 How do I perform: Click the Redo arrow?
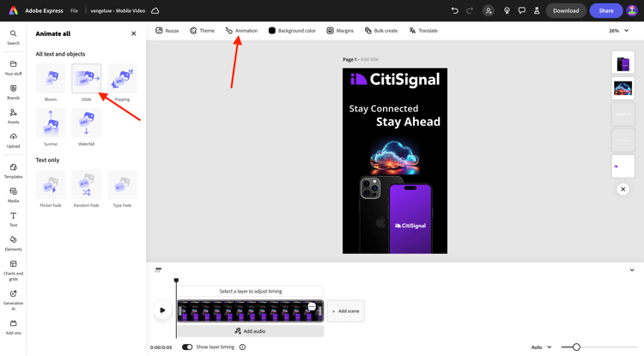[x=470, y=10]
